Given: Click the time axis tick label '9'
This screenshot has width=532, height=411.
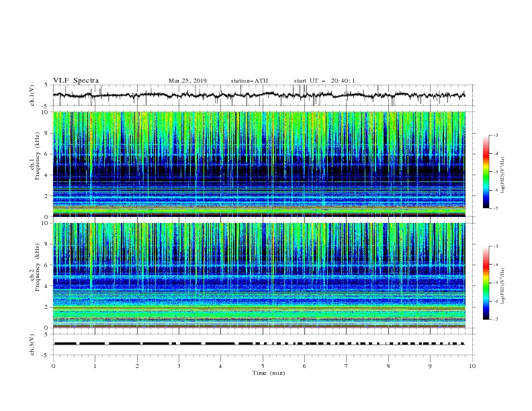Looking at the screenshot, I should (x=430, y=366).
